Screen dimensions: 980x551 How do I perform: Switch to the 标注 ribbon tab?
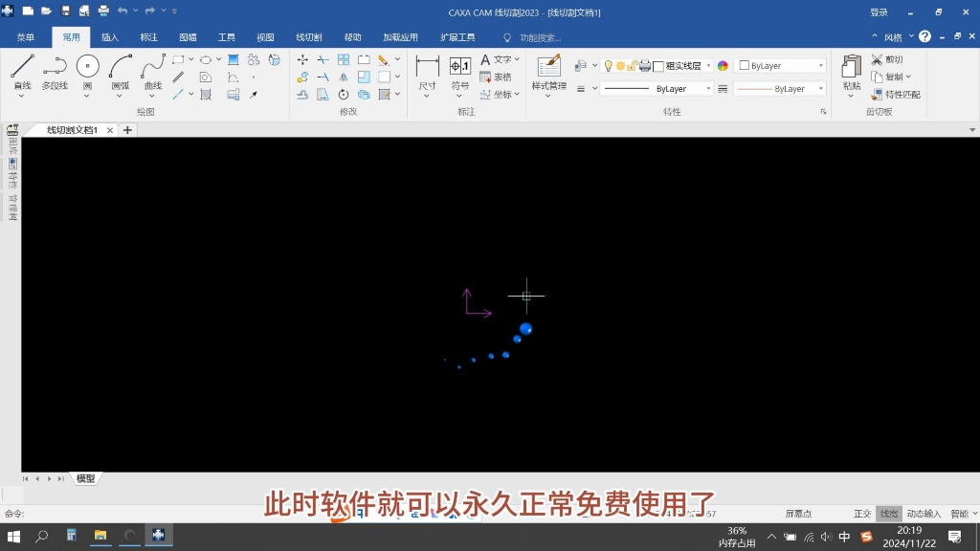click(148, 37)
